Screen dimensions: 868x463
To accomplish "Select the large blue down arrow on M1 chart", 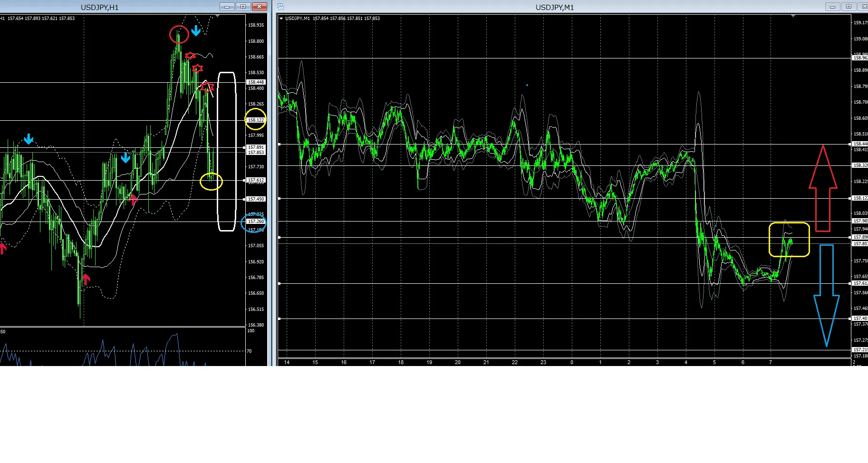I will (826, 295).
